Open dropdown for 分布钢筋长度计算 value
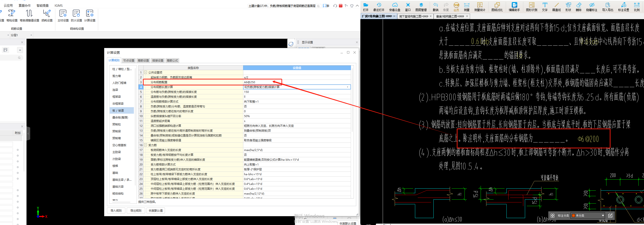Screen dimensions: 644x225 (347, 87)
